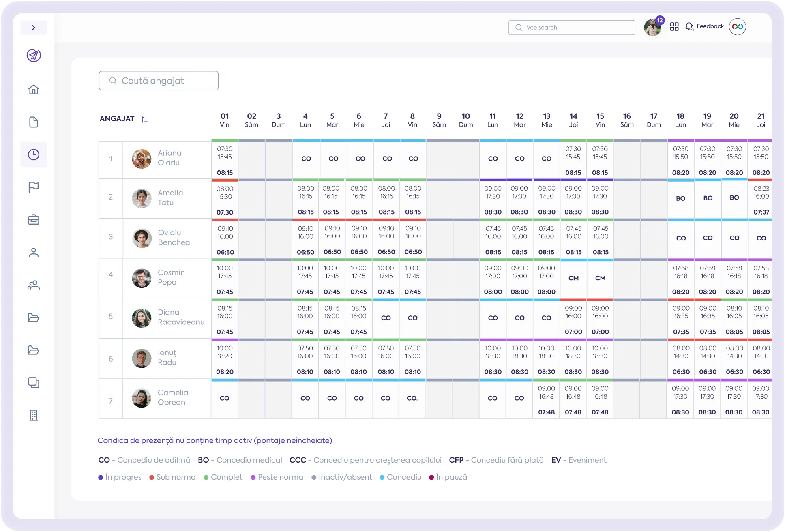Click the Concediu legend label
Screen dimensions: 785x532
coord(404,477)
